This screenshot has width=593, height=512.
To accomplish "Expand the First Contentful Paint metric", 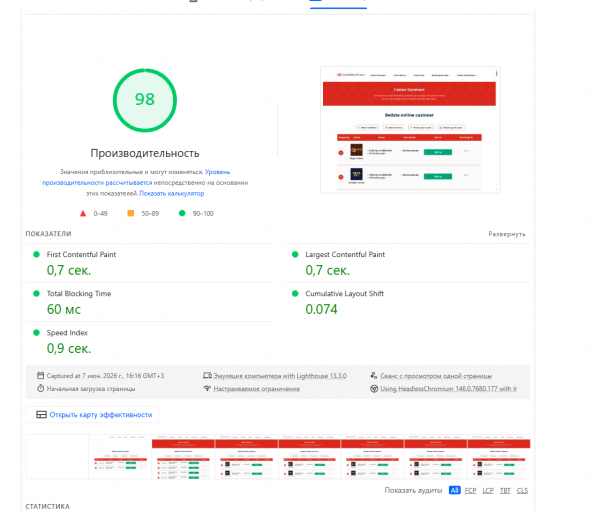I will (x=149, y=263).
